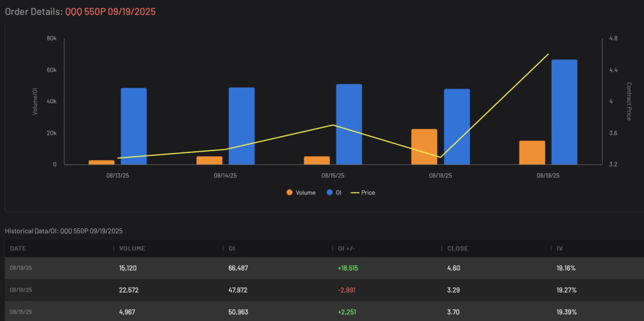Screen dimensions: 644x321
Task: Click the 08/14/25 blue OI bar
Action: coord(241,126)
